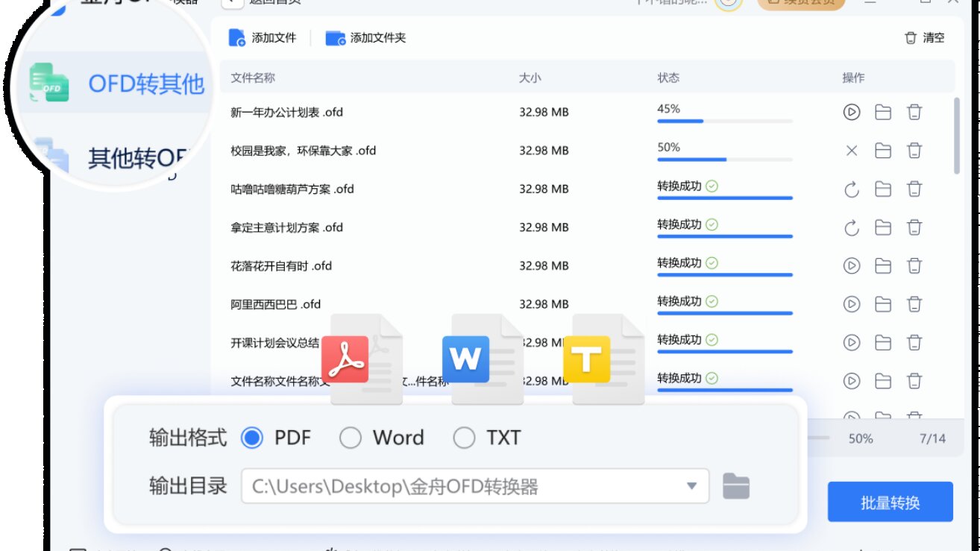980x551 pixels.
Task: Open output folder for 拿定主意计划方案
Action: coord(882,227)
